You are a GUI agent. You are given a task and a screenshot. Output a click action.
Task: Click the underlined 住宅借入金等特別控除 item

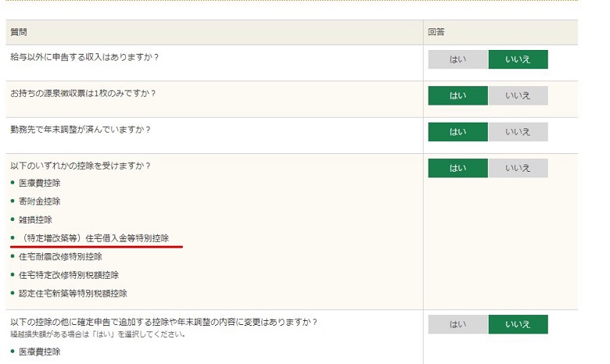point(96,238)
